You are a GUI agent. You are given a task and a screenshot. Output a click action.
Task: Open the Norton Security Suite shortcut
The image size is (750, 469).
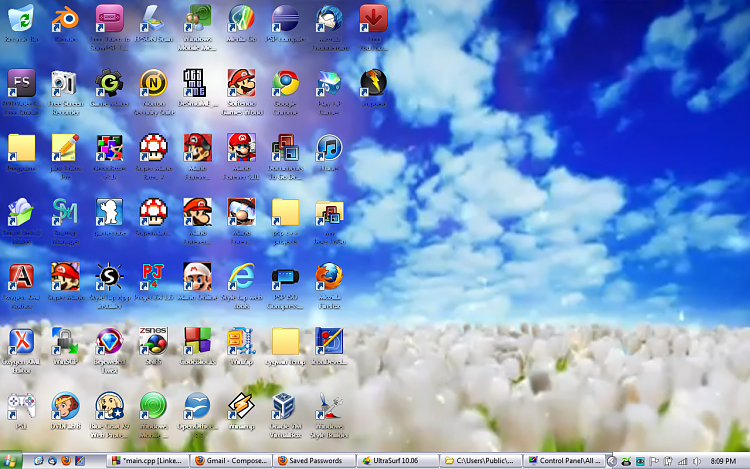pyautogui.click(x=154, y=83)
